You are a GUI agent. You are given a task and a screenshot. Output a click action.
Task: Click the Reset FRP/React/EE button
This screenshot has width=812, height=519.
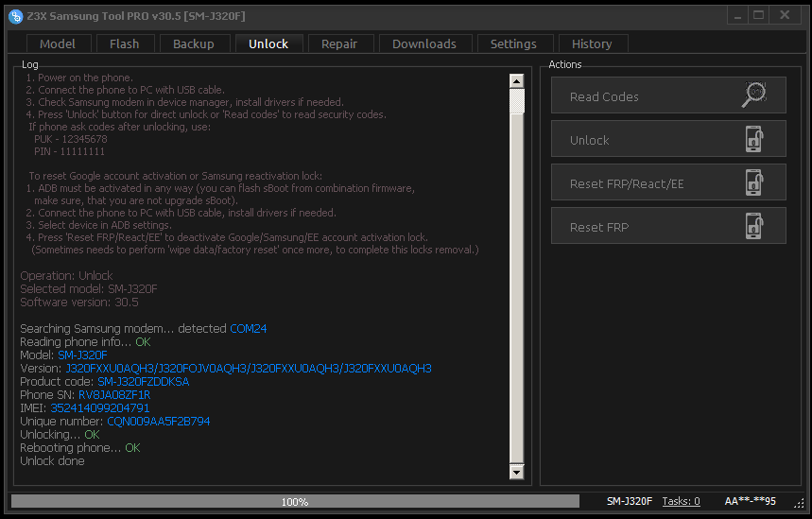(668, 182)
